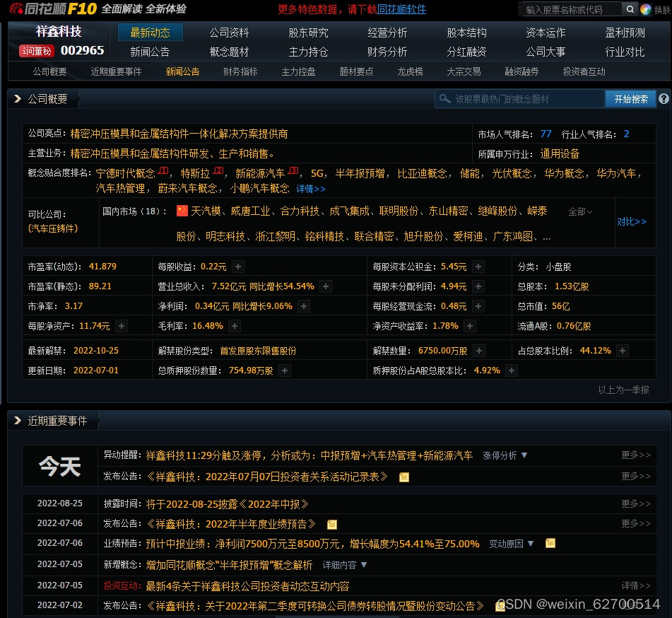Switch to 龙虎榜 sub-tab
Screen dimensions: 672x618
(x=410, y=71)
